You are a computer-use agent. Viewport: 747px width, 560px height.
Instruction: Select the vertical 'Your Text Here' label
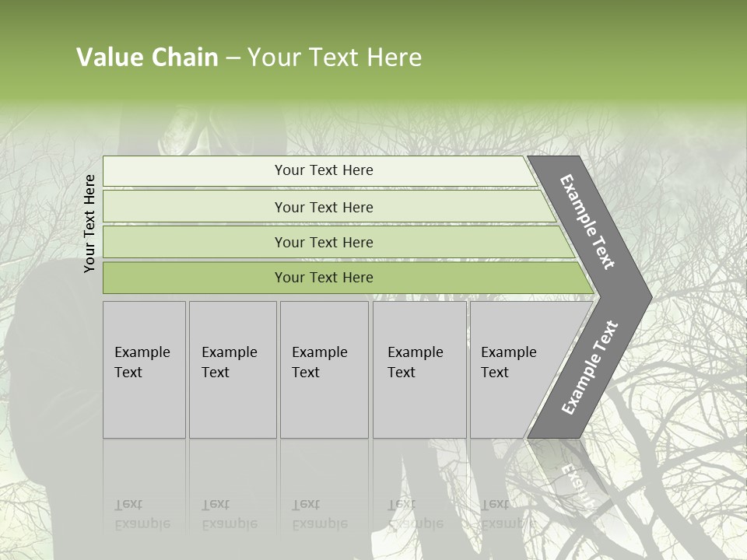(89, 224)
